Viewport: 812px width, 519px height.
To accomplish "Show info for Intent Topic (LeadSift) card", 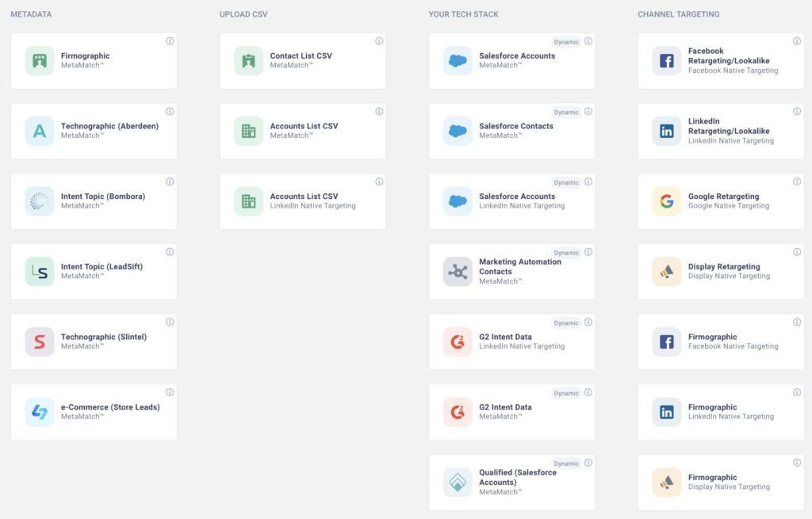I will click(x=170, y=252).
